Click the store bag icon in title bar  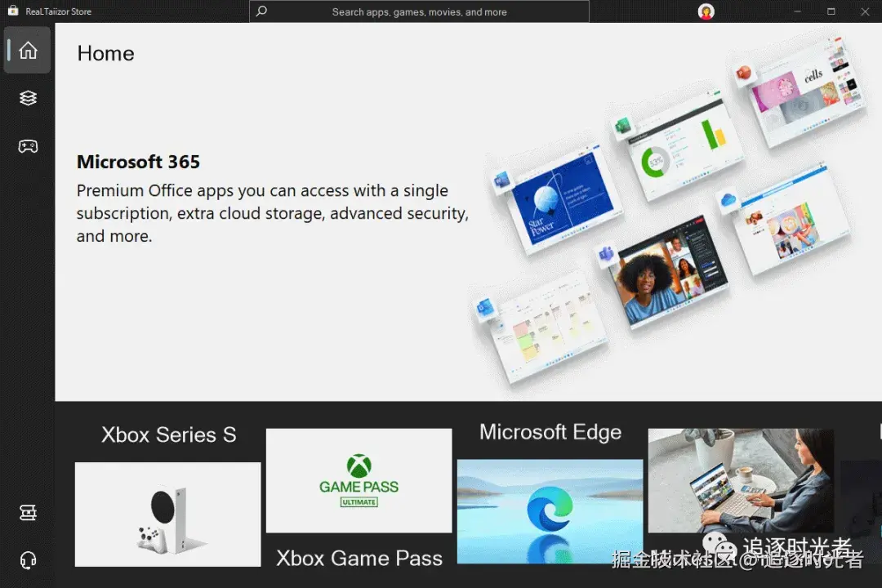12,11
